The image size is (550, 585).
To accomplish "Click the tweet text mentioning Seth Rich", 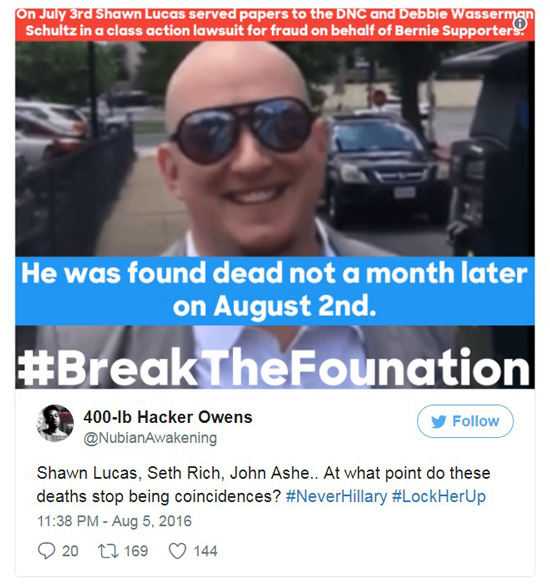I will point(263,485).
